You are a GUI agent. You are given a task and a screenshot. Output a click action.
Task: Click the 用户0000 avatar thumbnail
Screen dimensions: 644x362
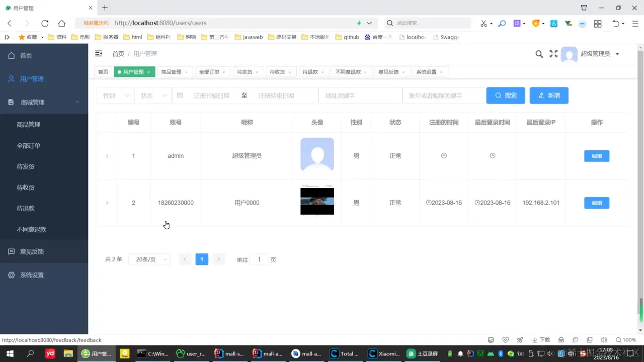click(x=317, y=201)
